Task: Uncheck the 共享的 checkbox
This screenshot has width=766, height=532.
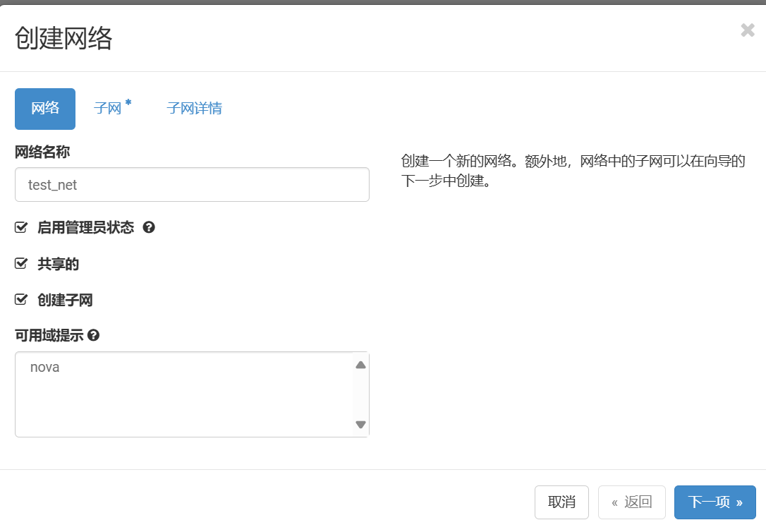Action: [x=21, y=264]
